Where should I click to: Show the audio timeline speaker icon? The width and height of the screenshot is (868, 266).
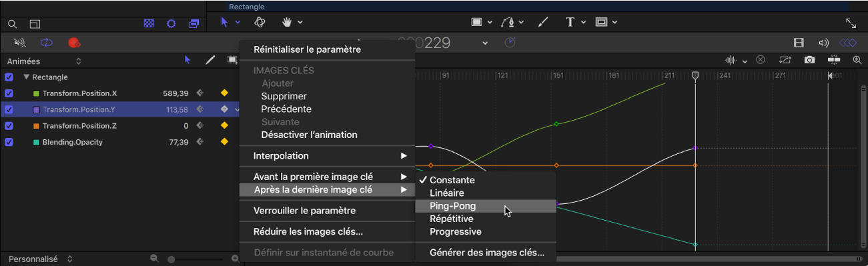point(823,43)
